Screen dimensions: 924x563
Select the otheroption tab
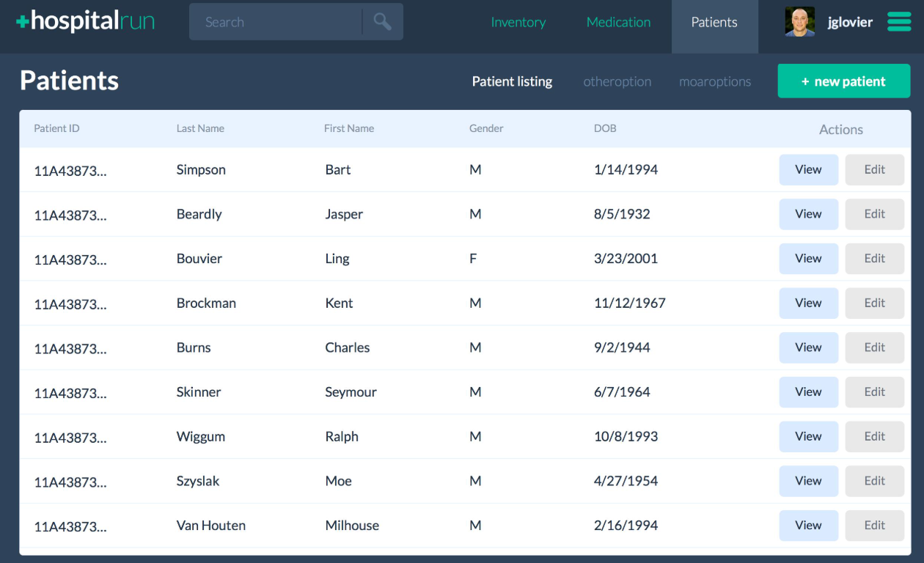coord(617,81)
